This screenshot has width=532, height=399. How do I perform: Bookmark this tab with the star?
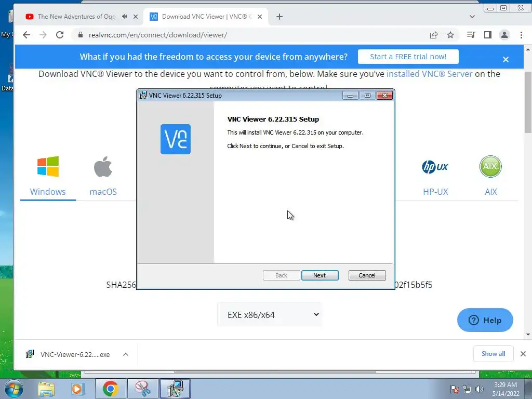click(x=450, y=35)
